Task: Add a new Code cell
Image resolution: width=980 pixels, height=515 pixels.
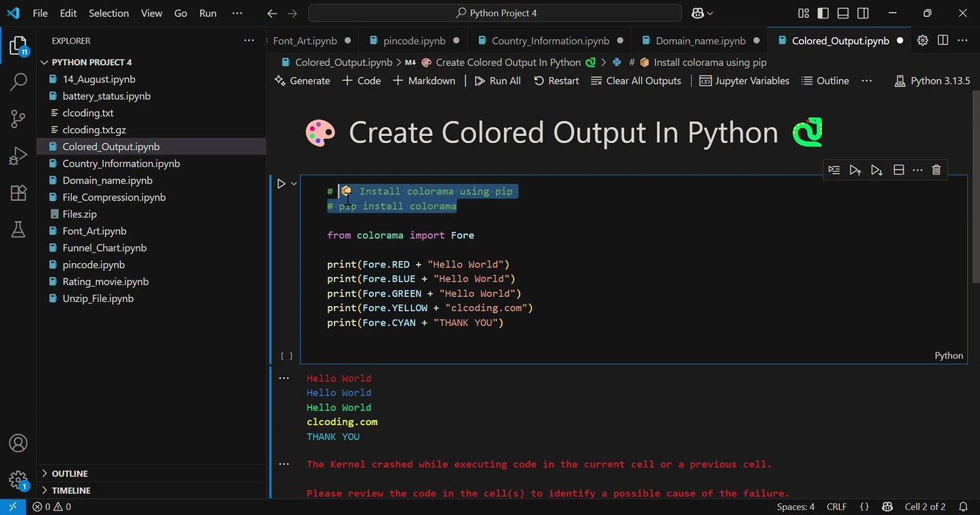Action: [361, 81]
